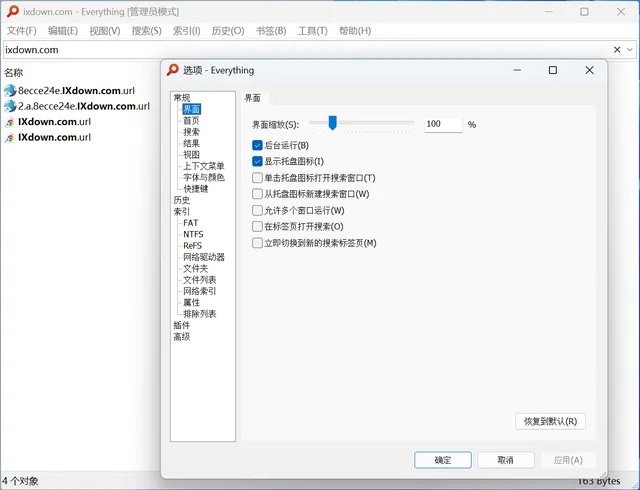This screenshot has height=490, width=640.
Task: Click 恢复到默认(R) button
Action: (x=551, y=421)
